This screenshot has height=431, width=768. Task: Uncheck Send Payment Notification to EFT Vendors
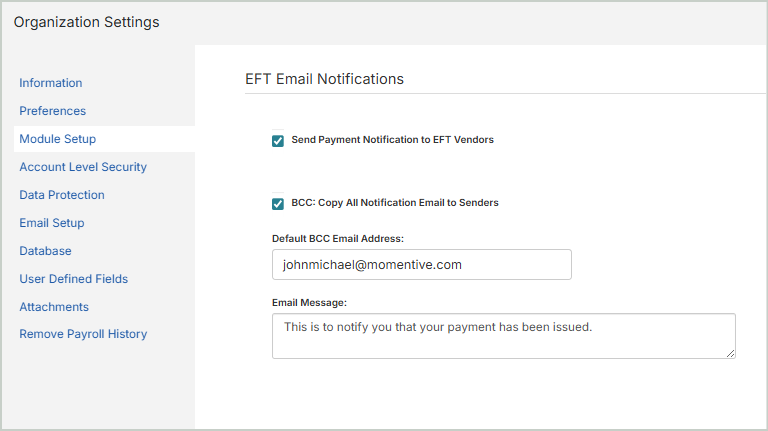pos(278,141)
